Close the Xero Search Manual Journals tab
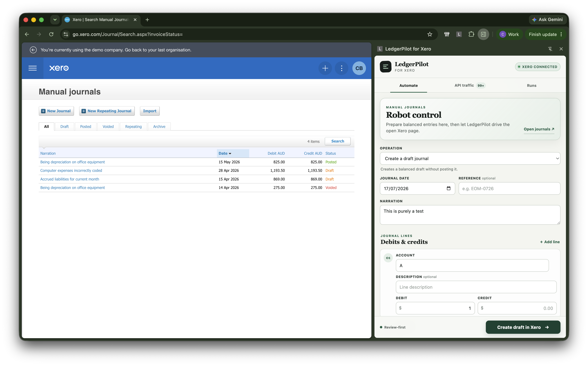588x366 pixels. [x=135, y=20]
